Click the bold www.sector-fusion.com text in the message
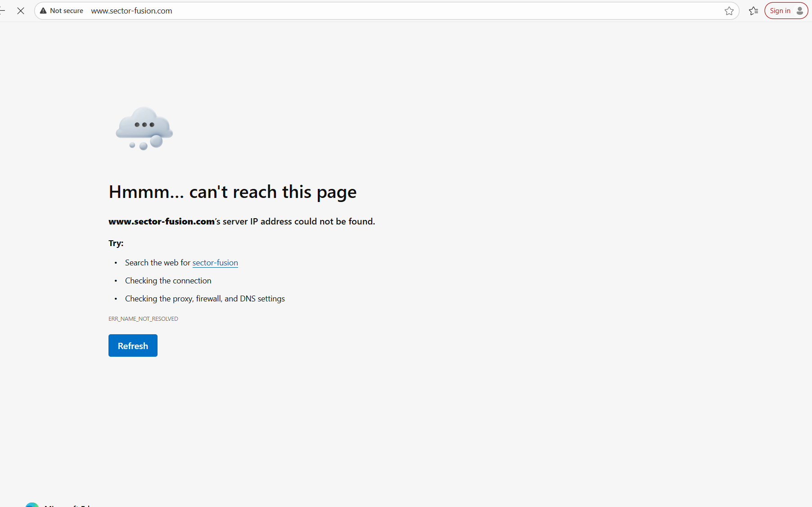This screenshot has height=507, width=812. point(161,221)
